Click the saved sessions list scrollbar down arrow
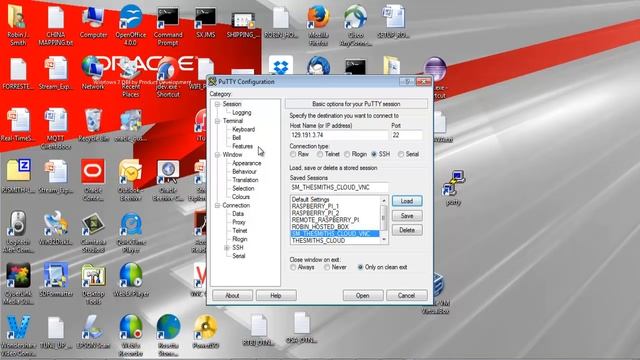 [x=384, y=240]
